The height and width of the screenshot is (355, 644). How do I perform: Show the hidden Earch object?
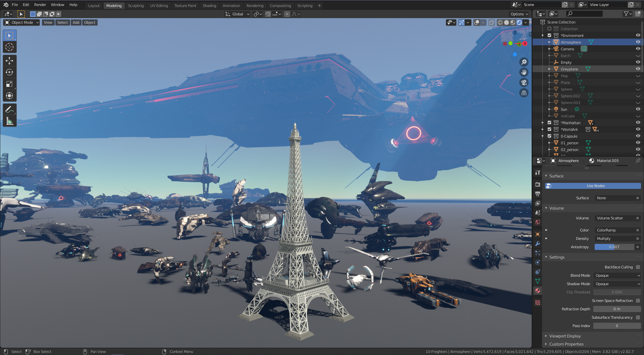[x=638, y=55]
